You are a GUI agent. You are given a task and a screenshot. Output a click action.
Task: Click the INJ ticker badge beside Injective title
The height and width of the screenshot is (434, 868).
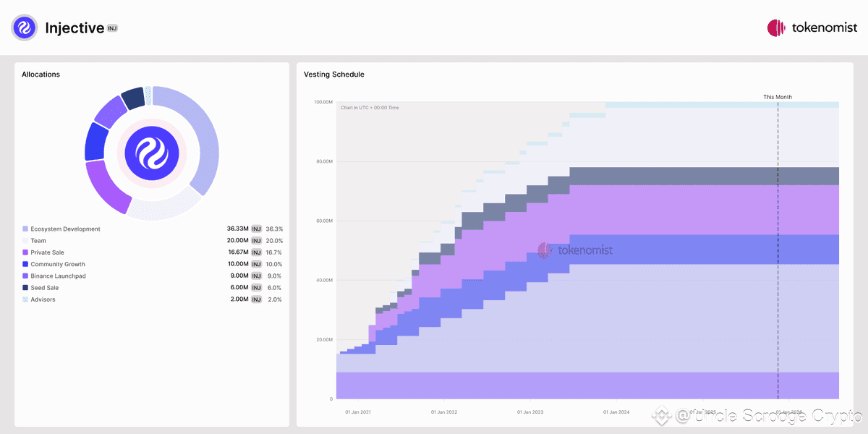112,28
